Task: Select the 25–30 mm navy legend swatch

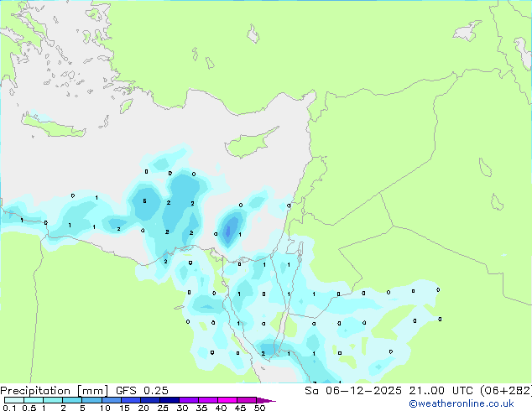Action: [170, 400]
